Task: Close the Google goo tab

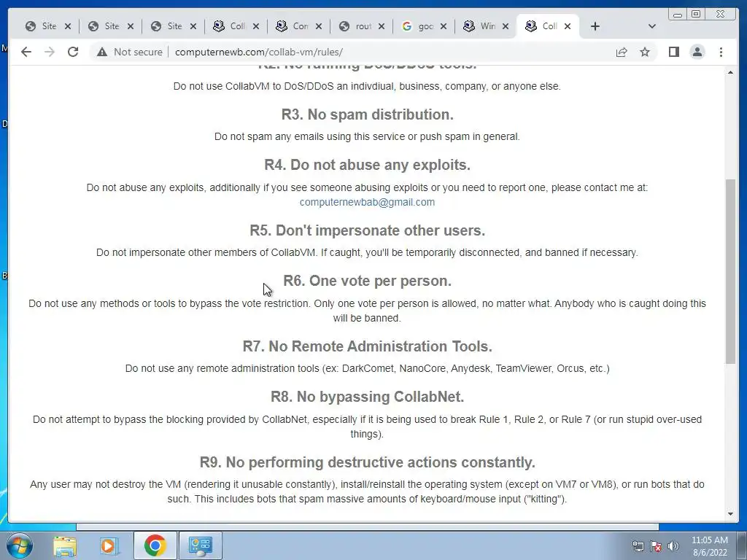Action: [444, 26]
